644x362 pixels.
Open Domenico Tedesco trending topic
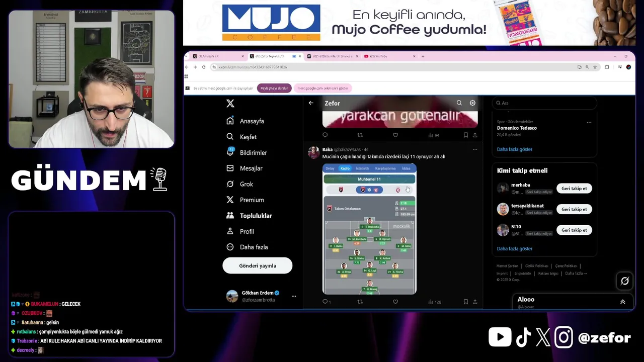tap(517, 128)
